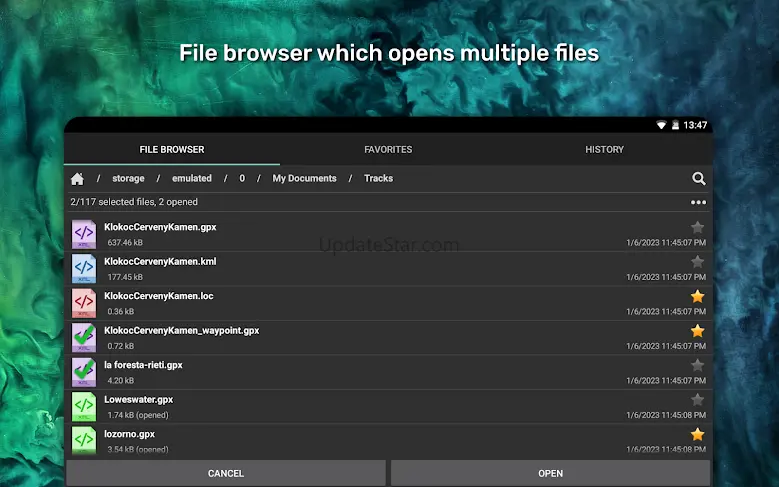Click the Loweswater.gpx green file icon
779x487 pixels.
pos(84,406)
